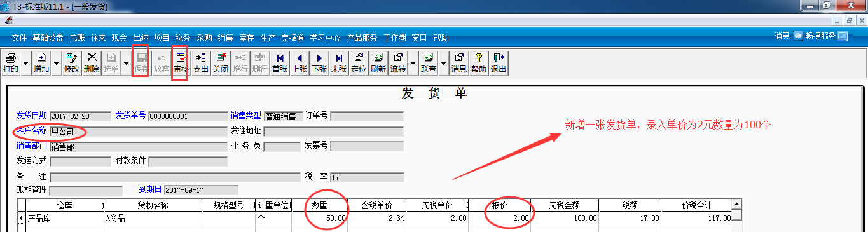Open the 票据通 menu
Image resolution: width=868 pixels, height=232 pixels.
click(x=293, y=38)
